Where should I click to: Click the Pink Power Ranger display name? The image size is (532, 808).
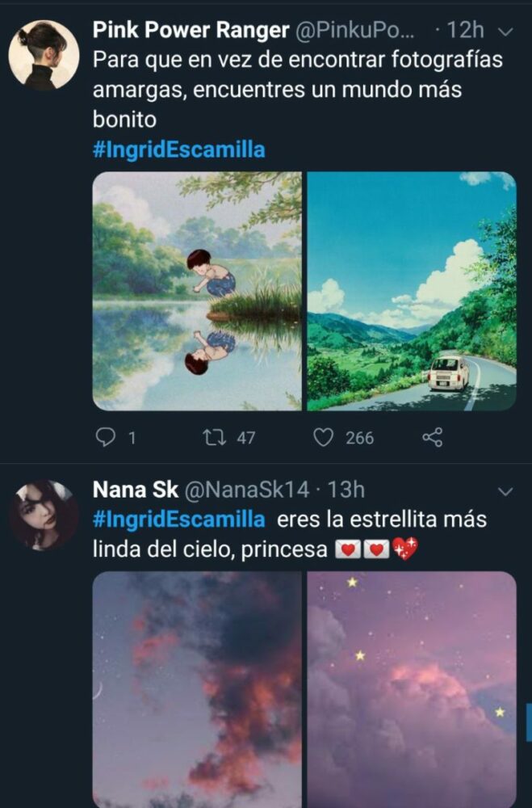point(191,31)
